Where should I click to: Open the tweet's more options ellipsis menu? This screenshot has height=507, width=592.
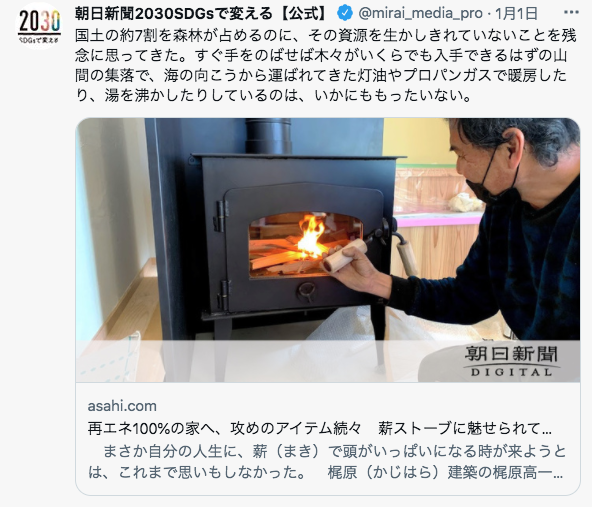click(x=571, y=12)
